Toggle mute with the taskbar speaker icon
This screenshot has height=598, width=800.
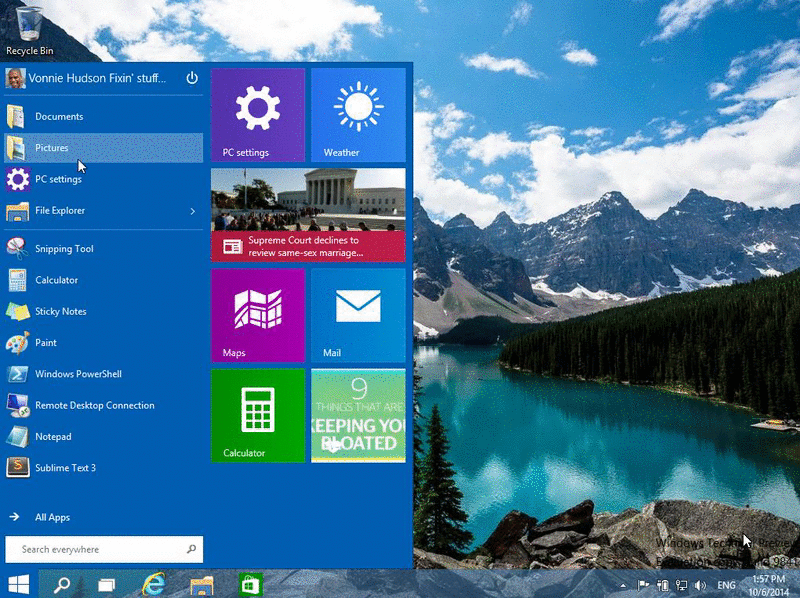tap(699, 584)
